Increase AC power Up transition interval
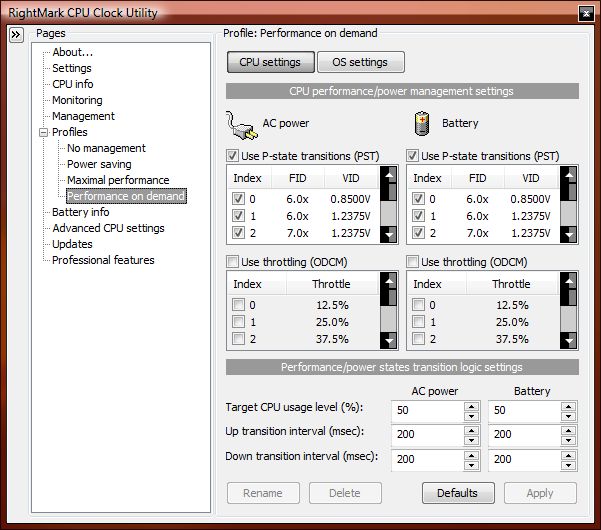This screenshot has width=601, height=530. point(471,431)
